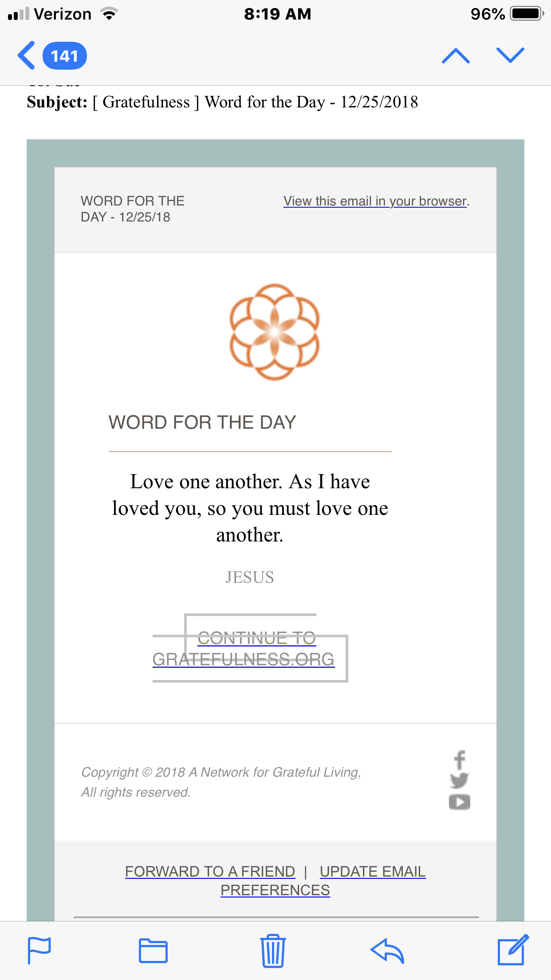Open the 141 unread messages badge

click(x=65, y=56)
